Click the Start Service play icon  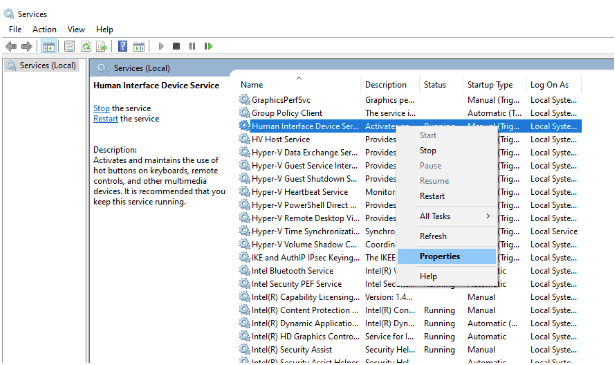(161, 46)
